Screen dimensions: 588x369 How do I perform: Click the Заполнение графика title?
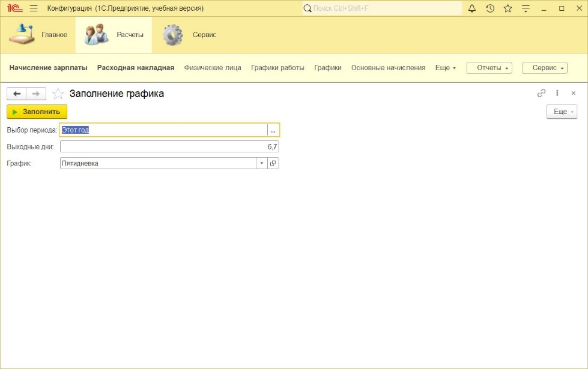coord(117,94)
